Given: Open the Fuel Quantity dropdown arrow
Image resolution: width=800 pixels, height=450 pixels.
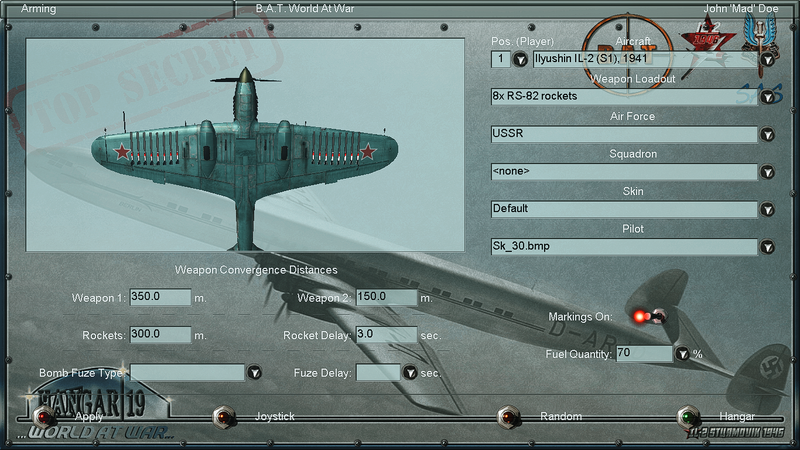Looking at the screenshot, I should point(683,354).
